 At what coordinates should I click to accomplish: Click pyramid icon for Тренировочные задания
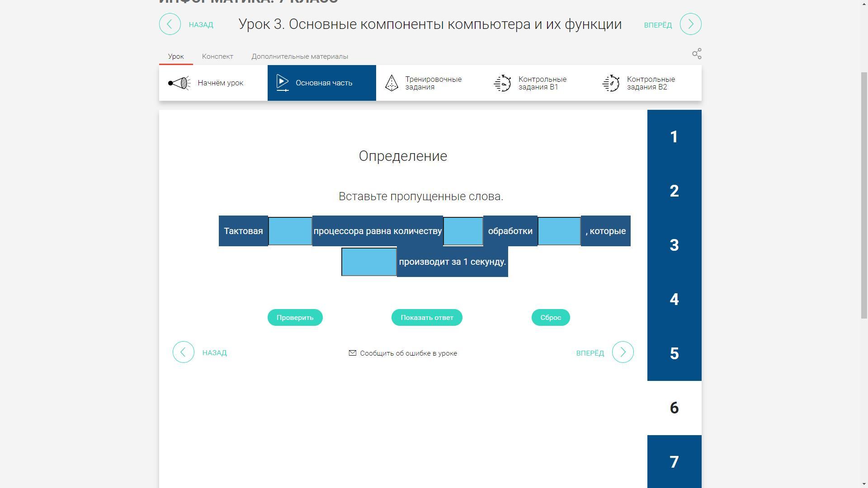pyautogui.click(x=392, y=83)
